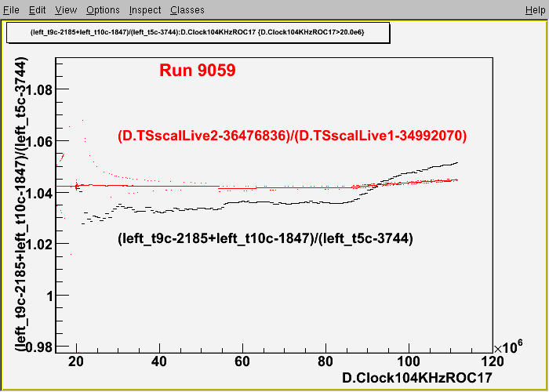Click X axis tick label 120

(x=493, y=361)
